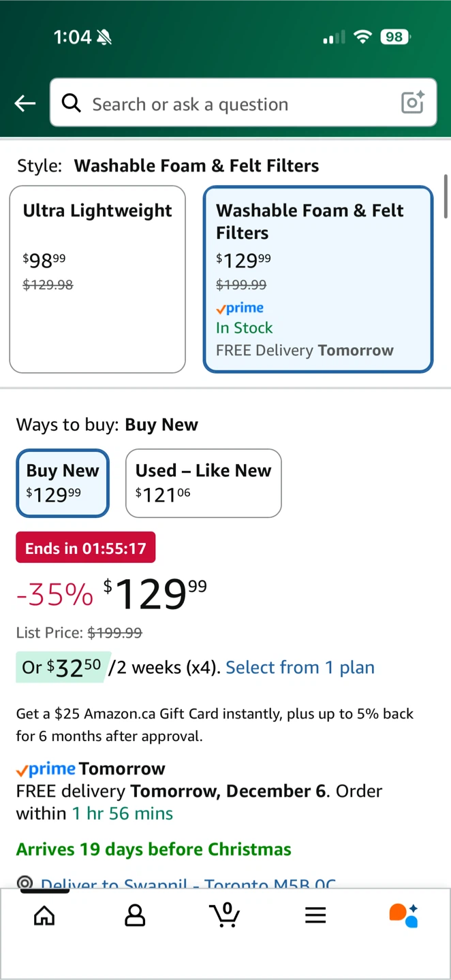451x980 pixels.
Task: Tap the back arrow icon
Action: [x=25, y=103]
